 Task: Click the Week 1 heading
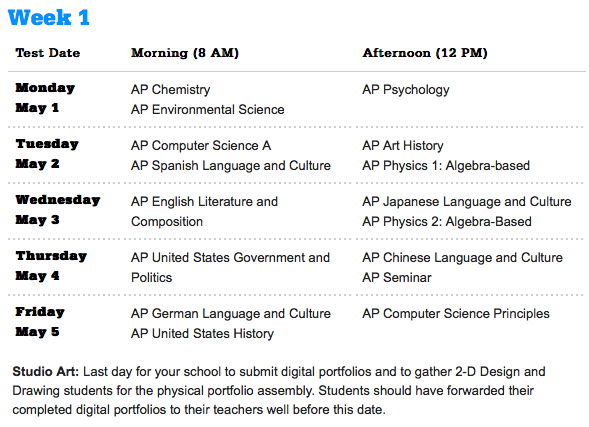(48, 17)
